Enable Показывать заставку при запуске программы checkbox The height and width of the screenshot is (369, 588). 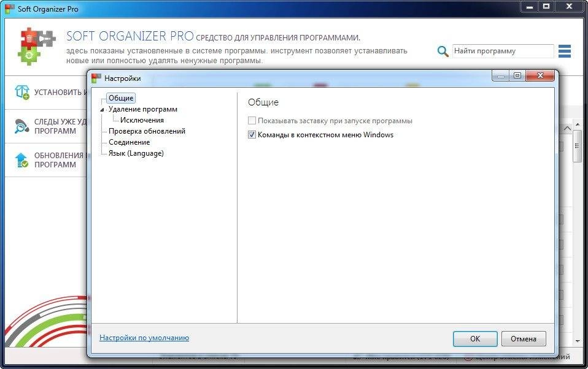coord(252,121)
